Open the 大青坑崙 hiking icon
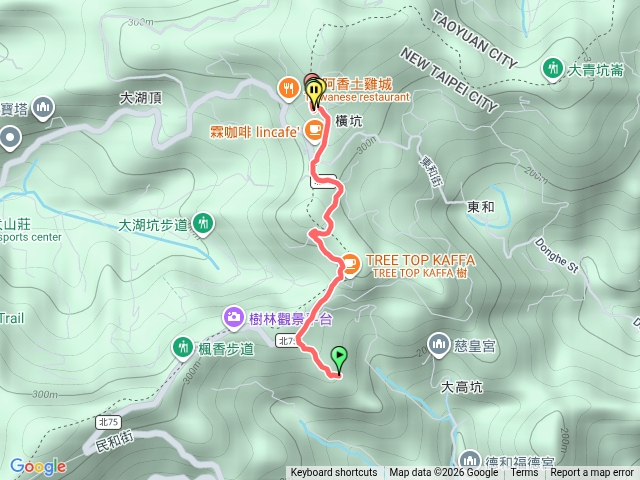Viewport: 640px width, 480px height. (x=553, y=69)
